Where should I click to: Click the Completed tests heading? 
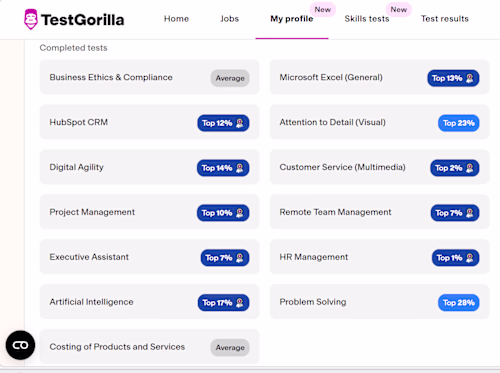[73, 48]
